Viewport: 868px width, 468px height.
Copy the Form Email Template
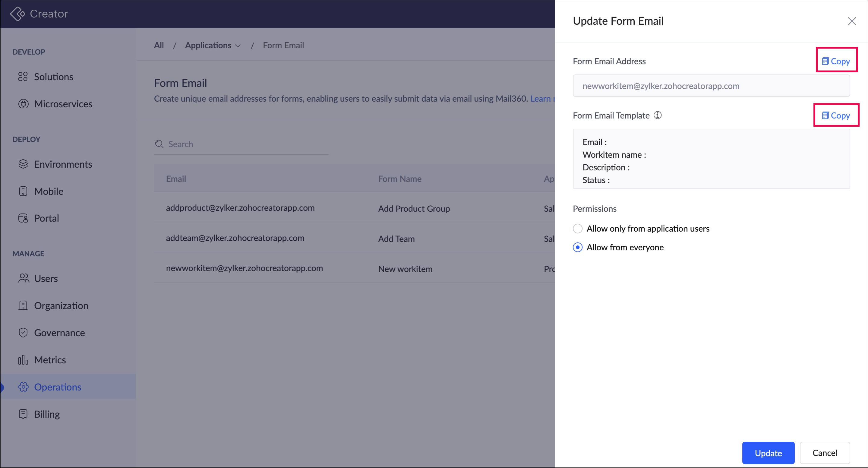click(x=836, y=115)
